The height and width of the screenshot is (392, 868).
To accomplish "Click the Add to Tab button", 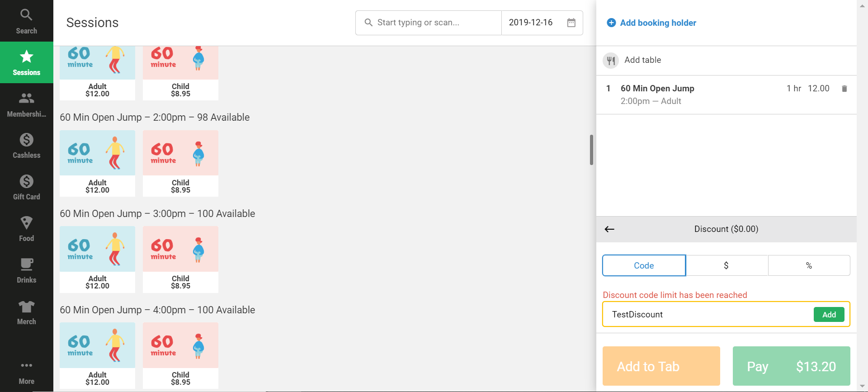I will click(661, 366).
